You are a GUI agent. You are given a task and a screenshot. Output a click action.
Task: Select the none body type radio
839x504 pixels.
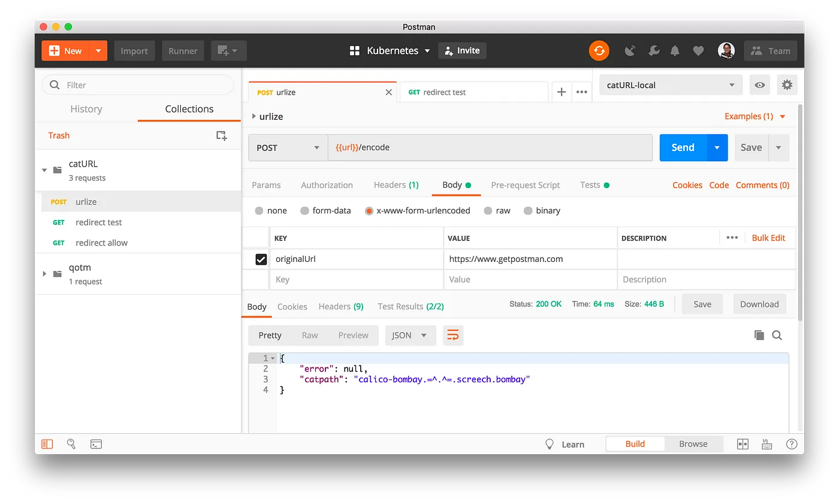[x=259, y=210]
